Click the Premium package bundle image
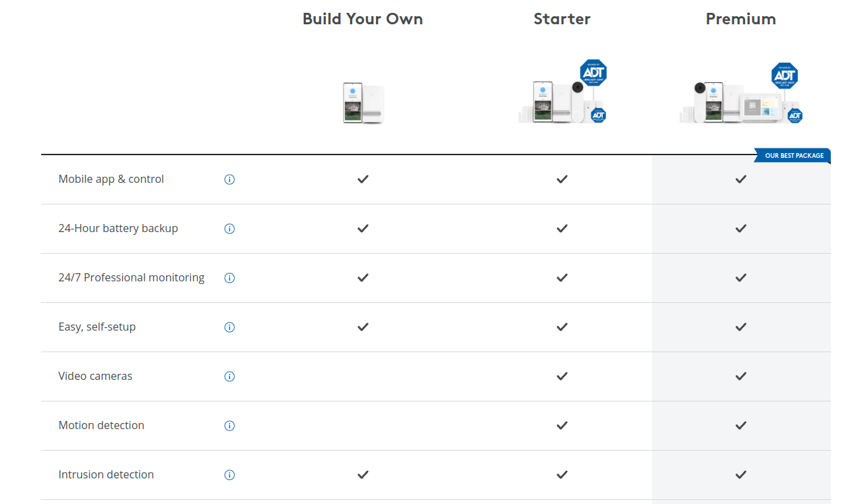 pos(739,101)
